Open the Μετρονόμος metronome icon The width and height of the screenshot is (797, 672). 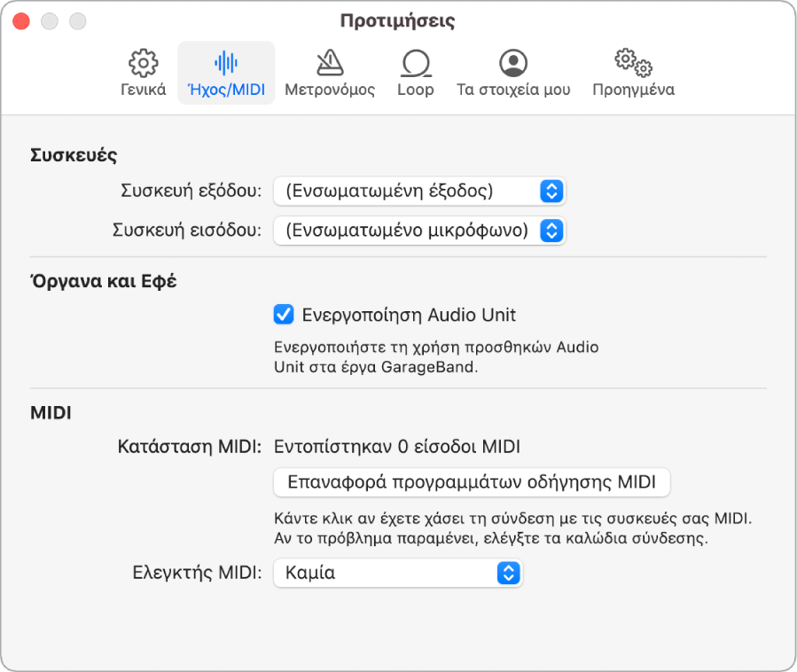point(330,63)
